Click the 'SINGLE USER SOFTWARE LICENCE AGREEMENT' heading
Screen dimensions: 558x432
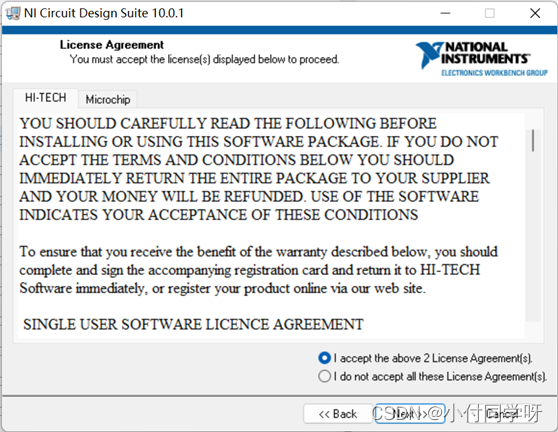193,324
